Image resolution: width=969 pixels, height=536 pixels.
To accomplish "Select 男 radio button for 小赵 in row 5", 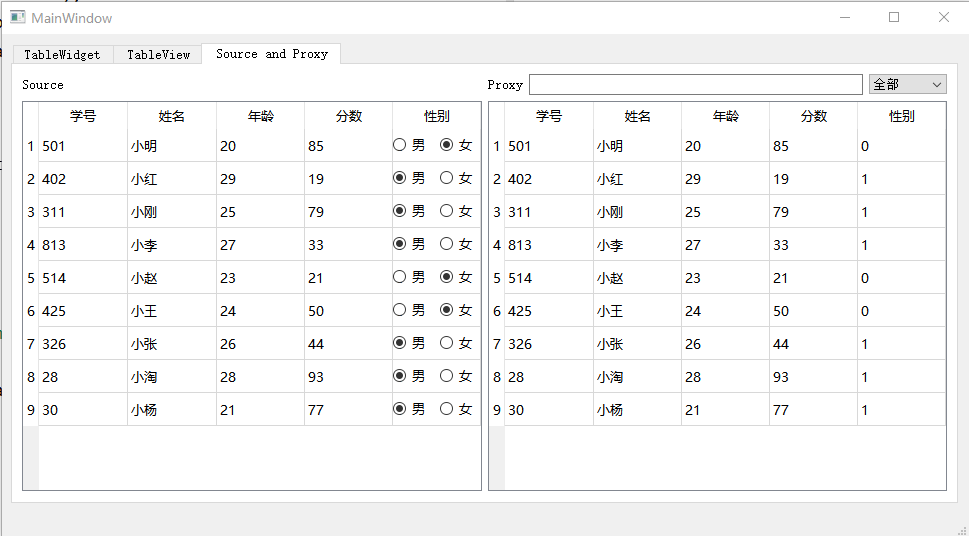I will [400, 278].
